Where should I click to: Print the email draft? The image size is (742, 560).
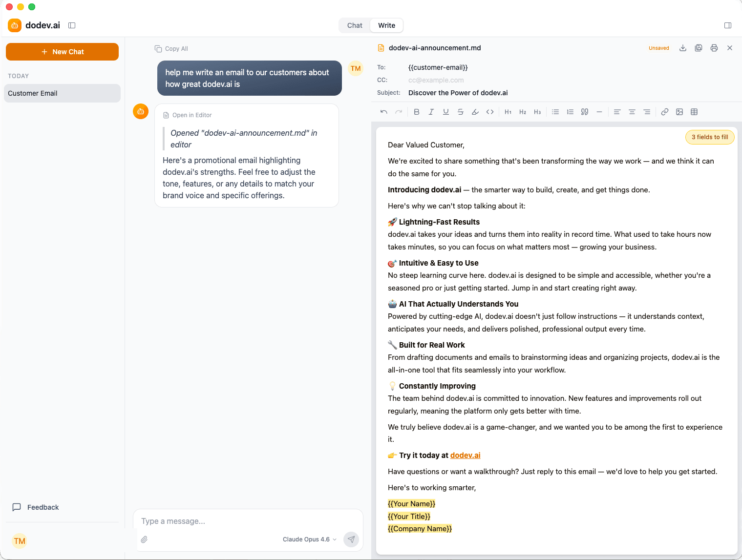(x=714, y=48)
